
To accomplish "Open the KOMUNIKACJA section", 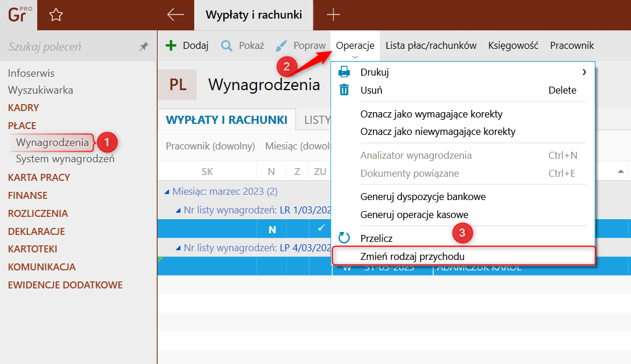I will 42,267.
